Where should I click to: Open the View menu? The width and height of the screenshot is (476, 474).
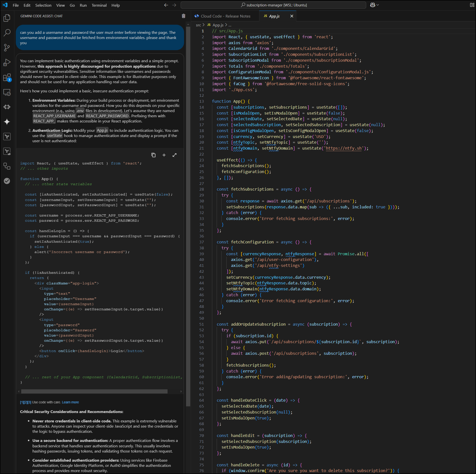[x=60, y=5]
